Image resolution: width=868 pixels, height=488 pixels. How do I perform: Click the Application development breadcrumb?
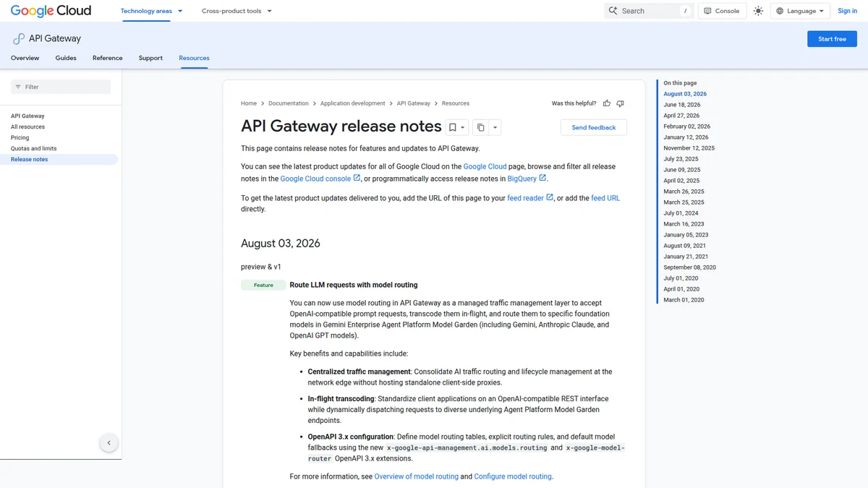pyautogui.click(x=353, y=103)
